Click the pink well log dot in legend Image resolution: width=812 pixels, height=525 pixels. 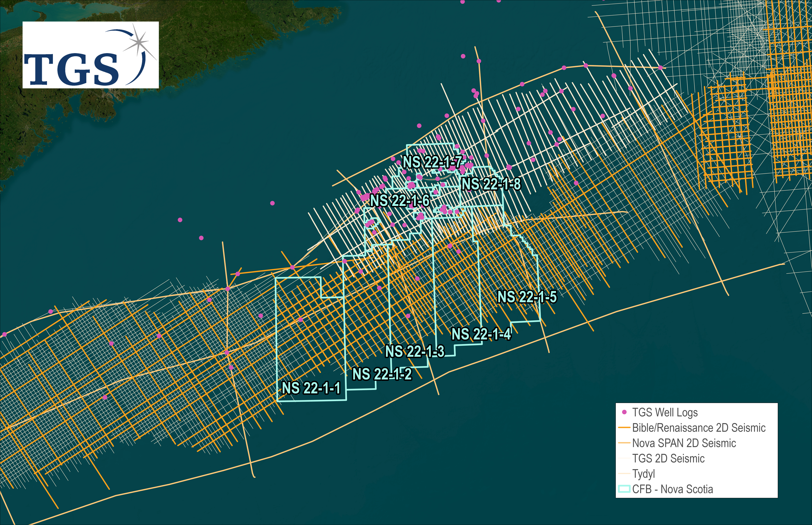pos(624,412)
